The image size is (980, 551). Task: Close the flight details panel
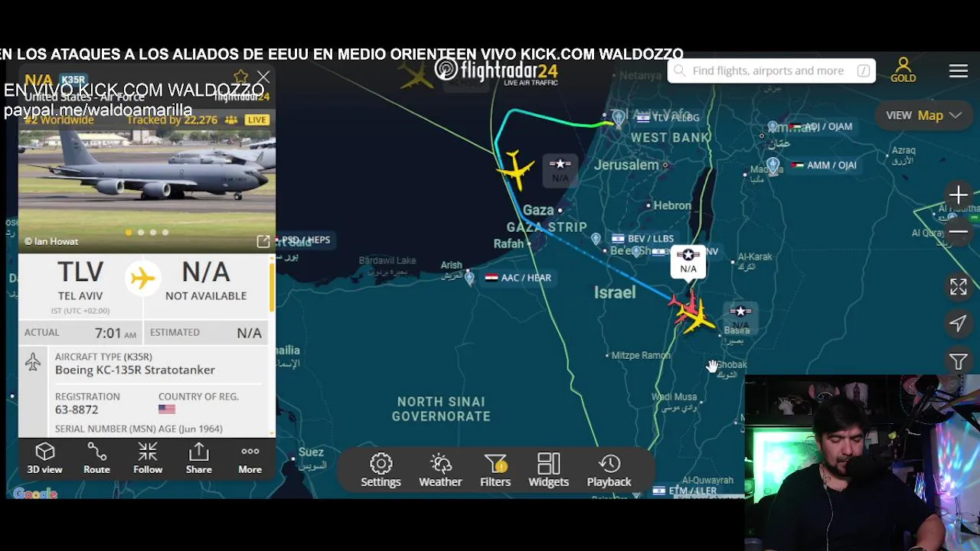coord(263,77)
